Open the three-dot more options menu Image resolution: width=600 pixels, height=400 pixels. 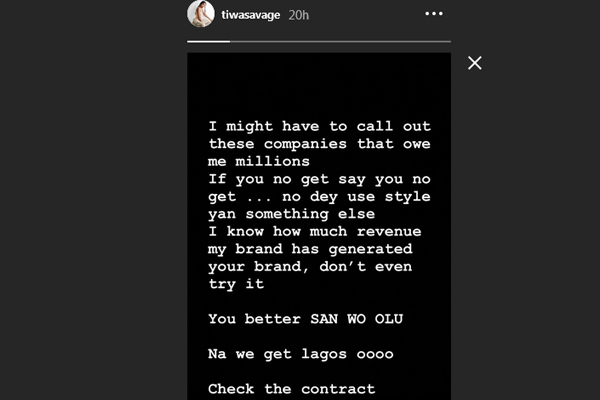434,14
